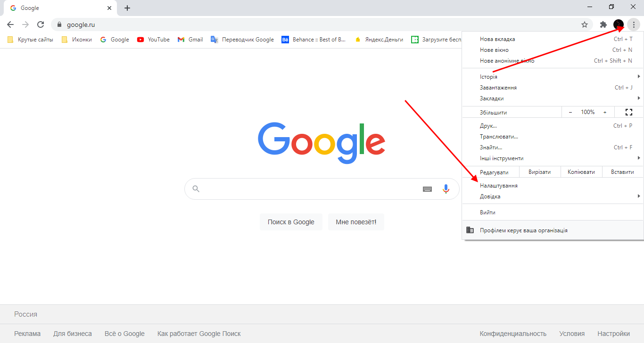
Task: Open Яндекс.Деньги bookmark
Action: (379, 40)
